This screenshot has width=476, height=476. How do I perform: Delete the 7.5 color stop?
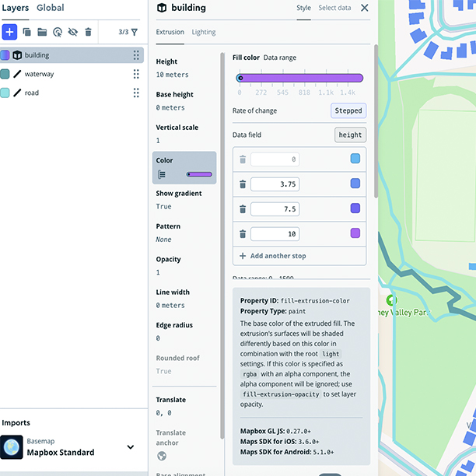(243, 209)
